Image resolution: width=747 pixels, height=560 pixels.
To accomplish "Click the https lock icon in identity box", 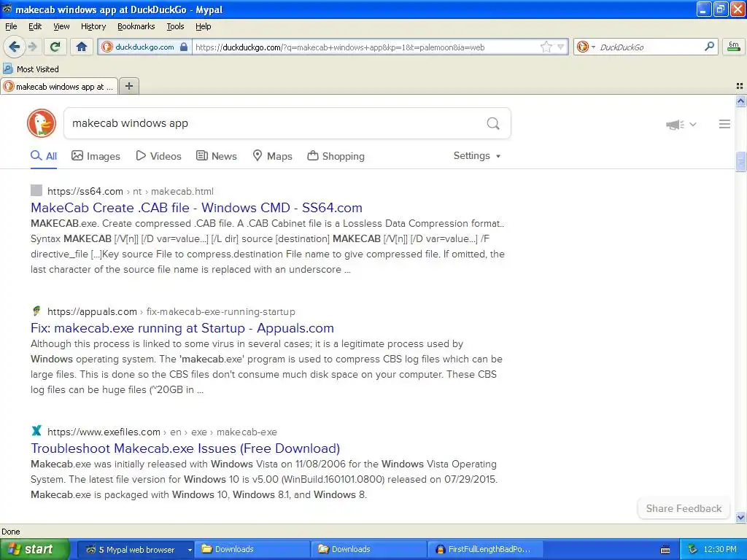I will pos(183,47).
